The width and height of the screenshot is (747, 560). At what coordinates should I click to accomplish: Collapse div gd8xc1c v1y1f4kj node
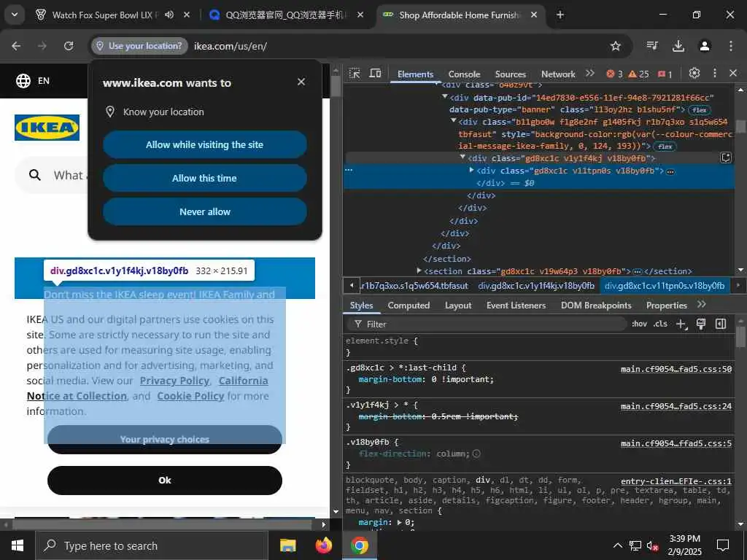(x=462, y=157)
